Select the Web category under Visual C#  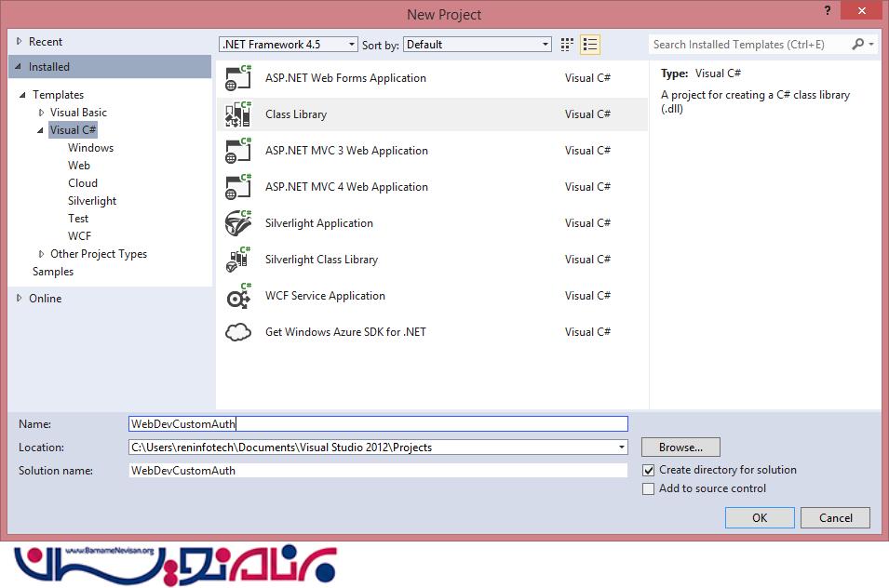pos(79,166)
